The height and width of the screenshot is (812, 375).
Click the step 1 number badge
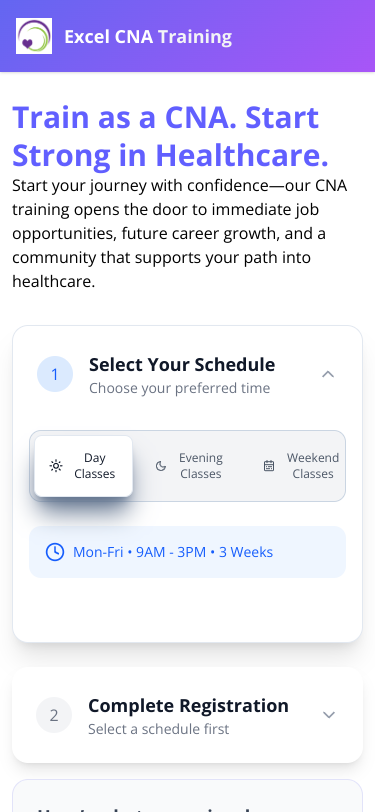tap(55, 374)
